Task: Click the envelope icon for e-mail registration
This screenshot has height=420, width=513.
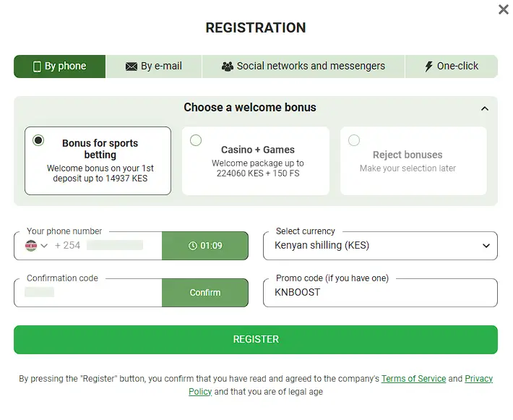Action: (x=132, y=67)
